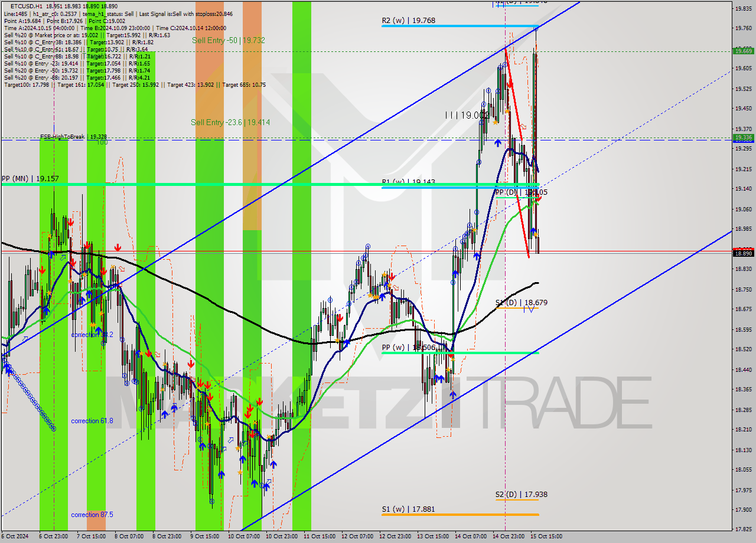Click the 17.825 price scale value
This screenshot has width=756, height=543.
[743, 529]
